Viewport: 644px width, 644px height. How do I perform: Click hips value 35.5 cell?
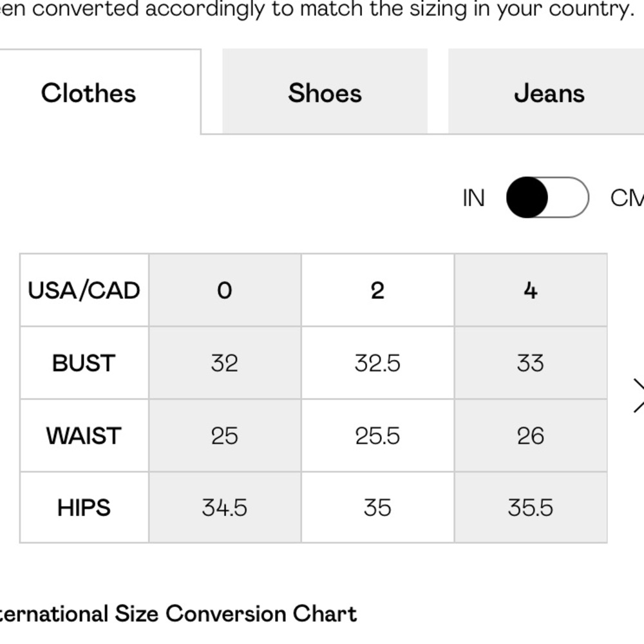point(531,507)
